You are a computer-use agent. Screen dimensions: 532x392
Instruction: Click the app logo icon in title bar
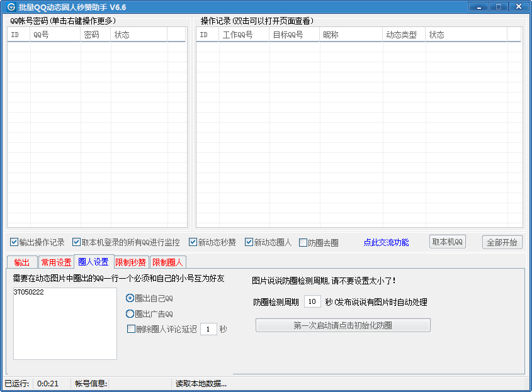point(11,7)
